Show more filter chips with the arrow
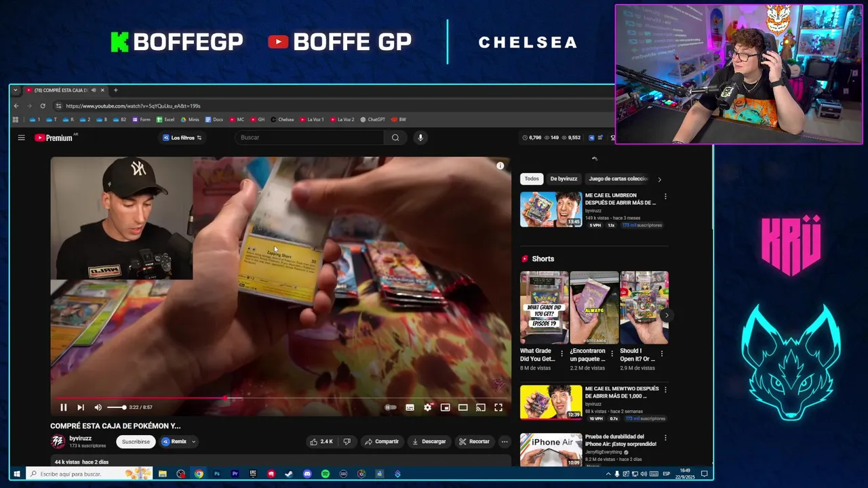The width and height of the screenshot is (868, 488). click(659, 180)
